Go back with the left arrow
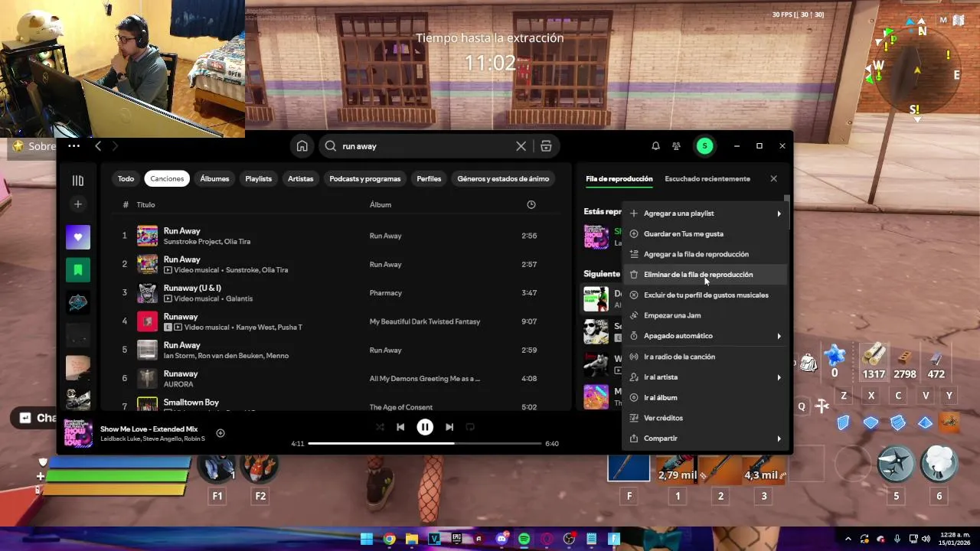This screenshot has height=551, width=980. (98, 146)
